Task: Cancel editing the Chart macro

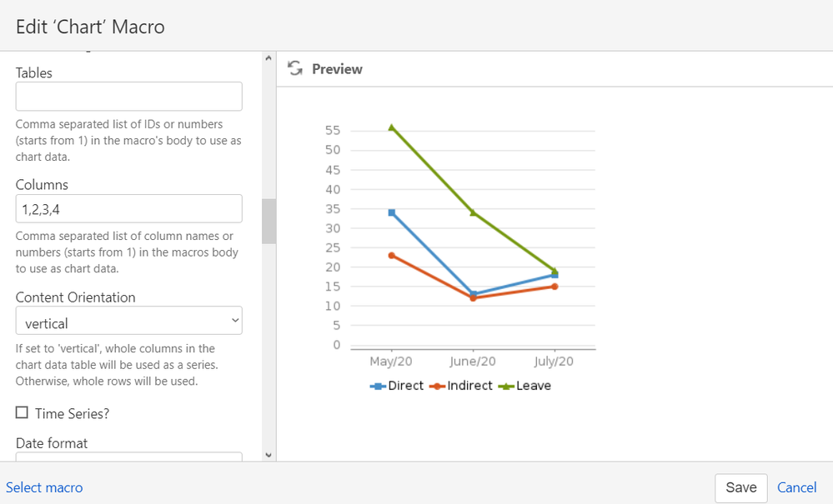Action: (x=796, y=487)
